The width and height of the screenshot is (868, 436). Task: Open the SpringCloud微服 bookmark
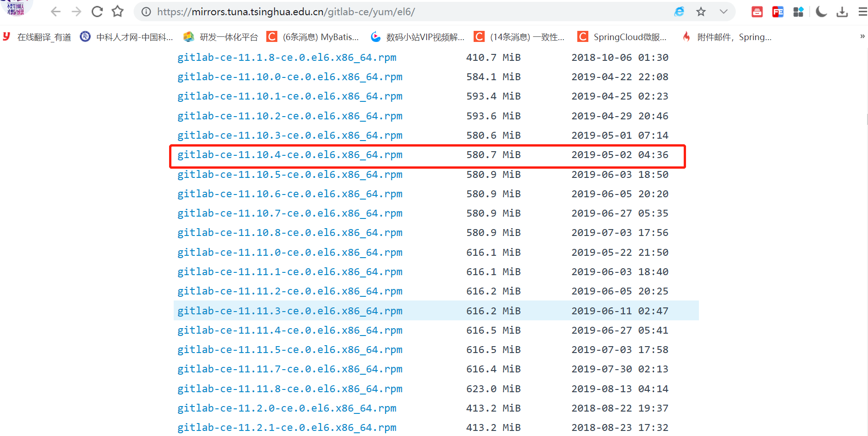point(622,37)
